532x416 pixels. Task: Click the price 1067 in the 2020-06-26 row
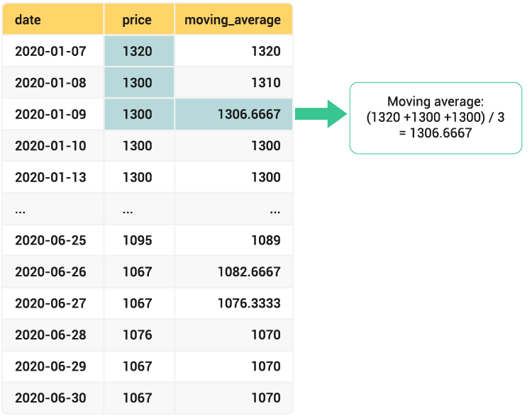(138, 272)
